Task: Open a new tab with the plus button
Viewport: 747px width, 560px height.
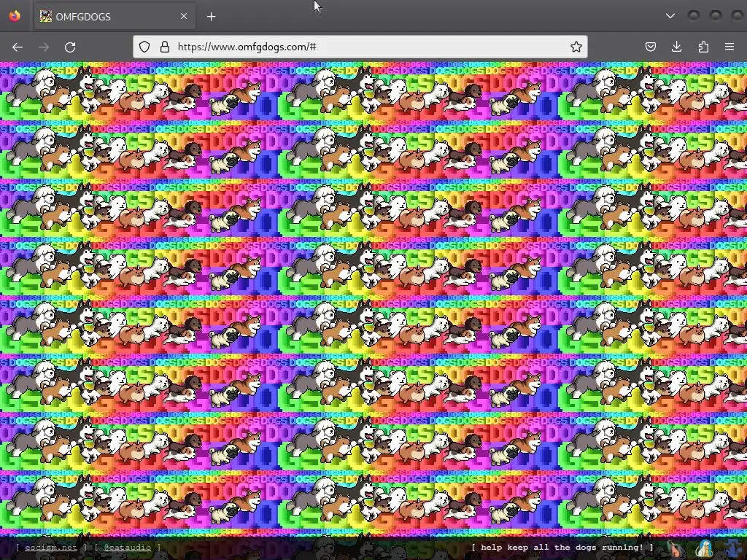Action: coord(211,17)
